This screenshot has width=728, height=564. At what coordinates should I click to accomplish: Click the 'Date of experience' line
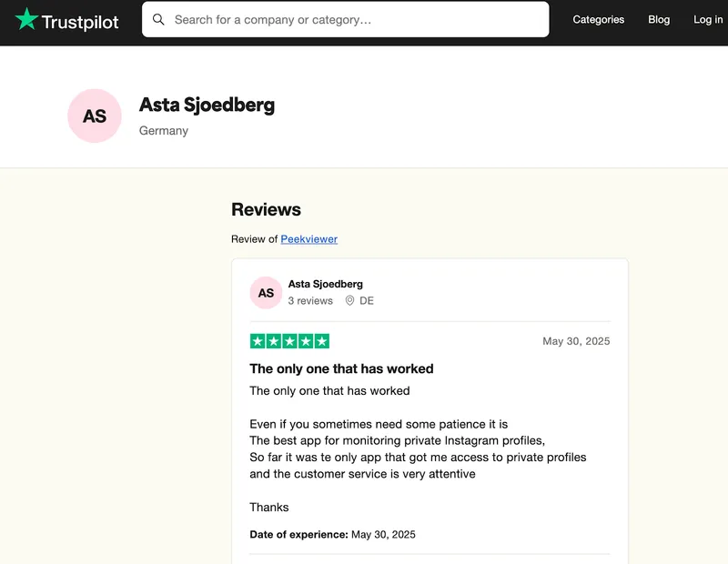coord(332,535)
